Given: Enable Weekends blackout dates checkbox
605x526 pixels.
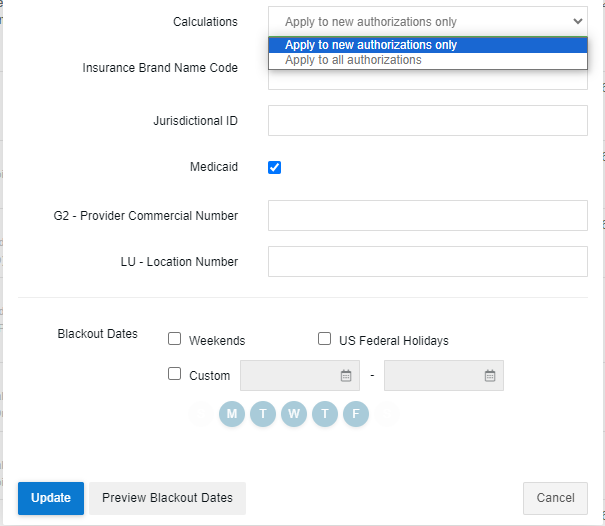Looking at the screenshot, I should click(175, 339).
